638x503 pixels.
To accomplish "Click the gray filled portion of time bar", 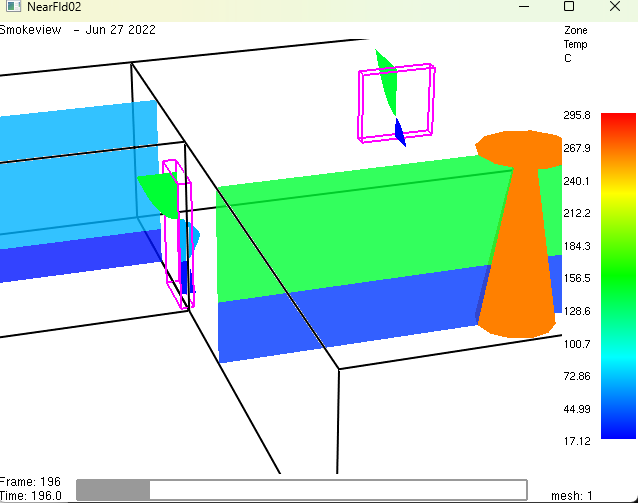I will pyautogui.click(x=113, y=489).
